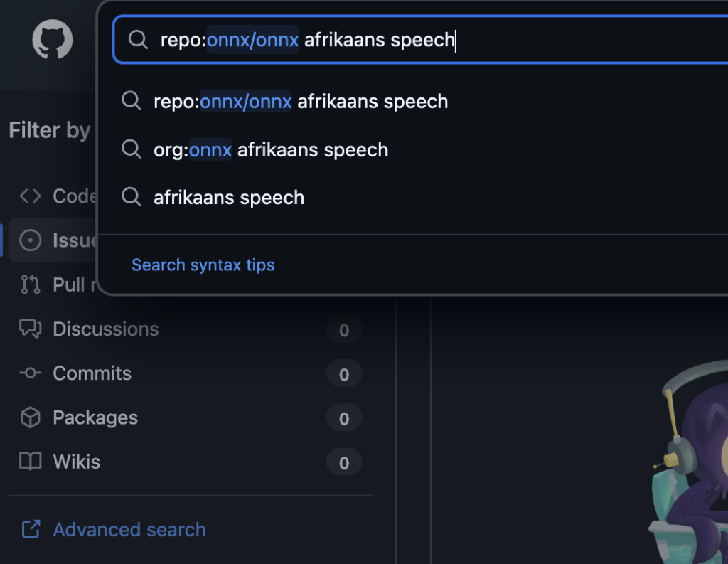The image size is (728, 564).
Task: Click the search box magnifier icon
Action: tap(137, 39)
